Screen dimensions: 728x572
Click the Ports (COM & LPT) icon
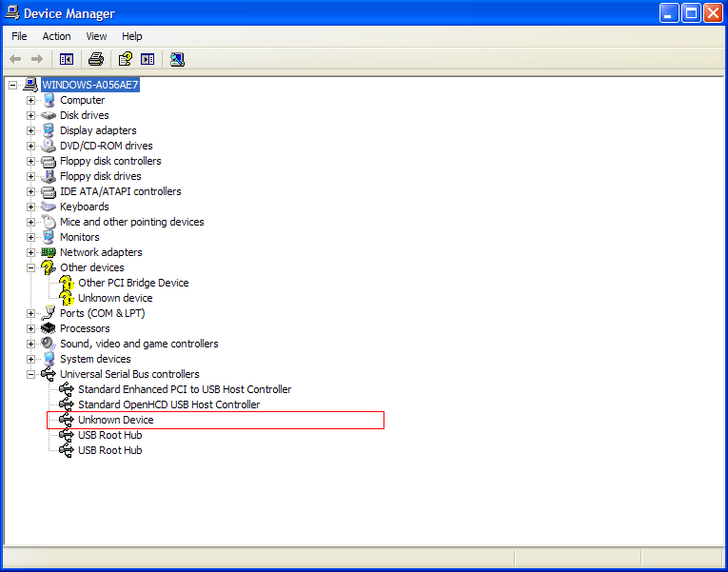click(x=49, y=313)
